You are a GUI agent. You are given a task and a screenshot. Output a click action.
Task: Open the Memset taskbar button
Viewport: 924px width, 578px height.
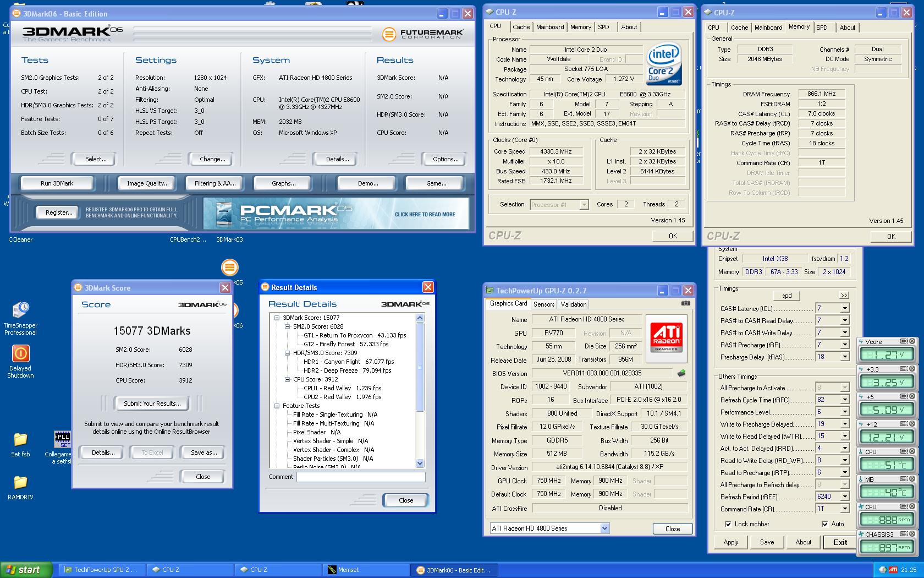pos(365,570)
